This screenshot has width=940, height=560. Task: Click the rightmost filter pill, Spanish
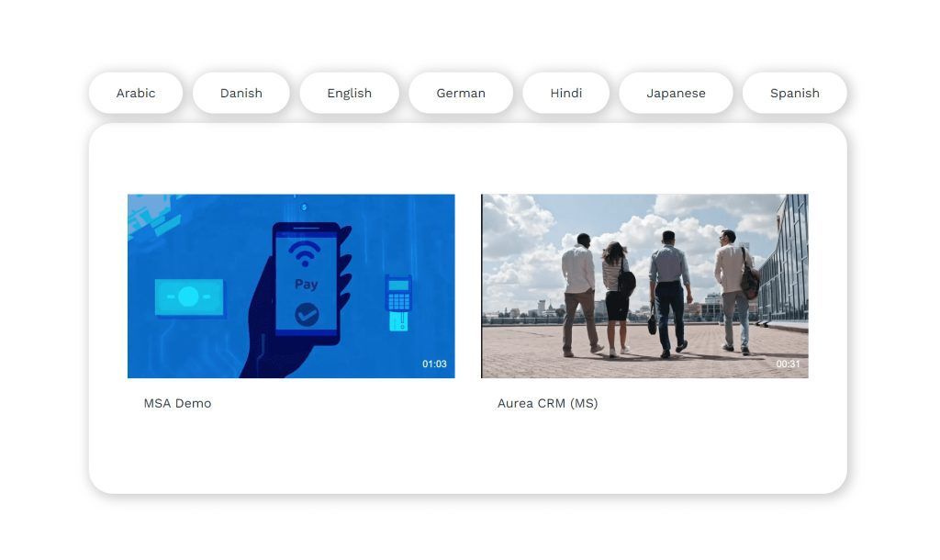(x=794, y=93)
